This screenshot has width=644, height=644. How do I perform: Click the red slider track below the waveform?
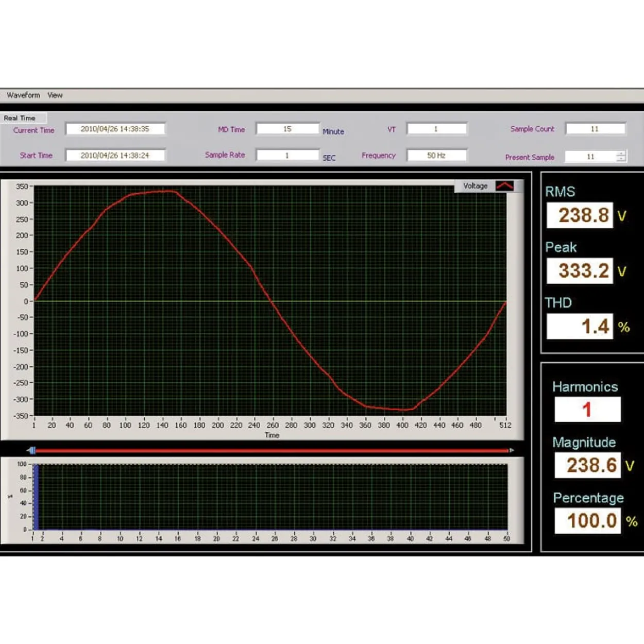[272, 450]
